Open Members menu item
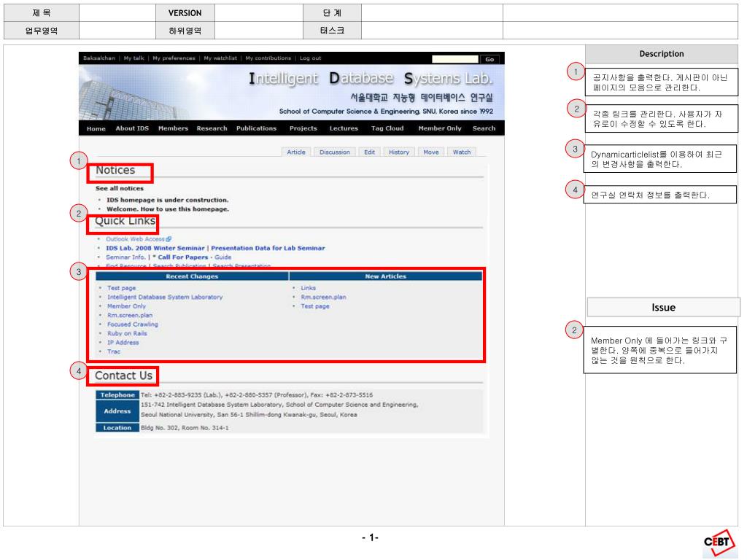Viewport: 747px width, 560px height. [173, 128]
